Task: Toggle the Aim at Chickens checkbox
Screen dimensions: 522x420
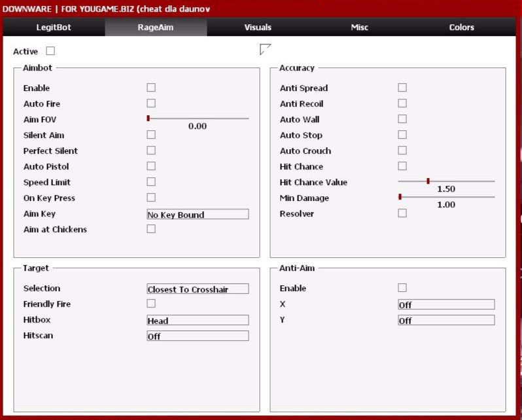Action: (x=151, y=229)
